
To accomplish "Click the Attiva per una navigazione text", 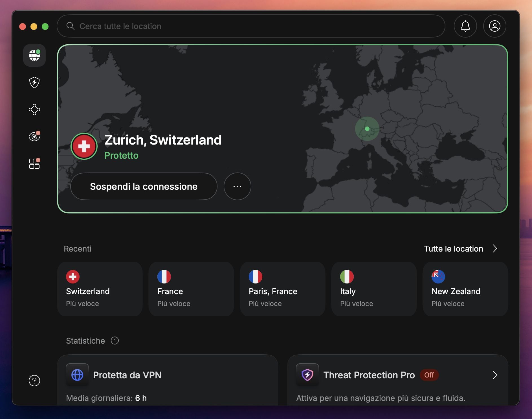I will 381,398.
